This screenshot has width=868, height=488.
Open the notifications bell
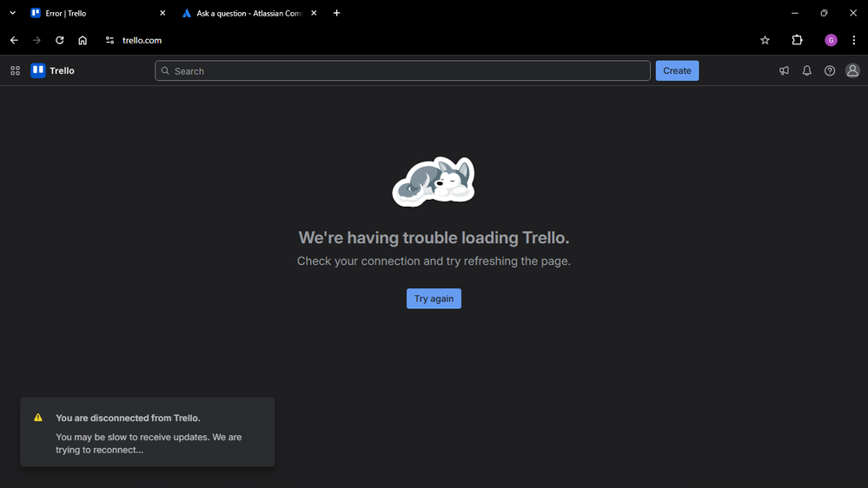coord(806,71)
